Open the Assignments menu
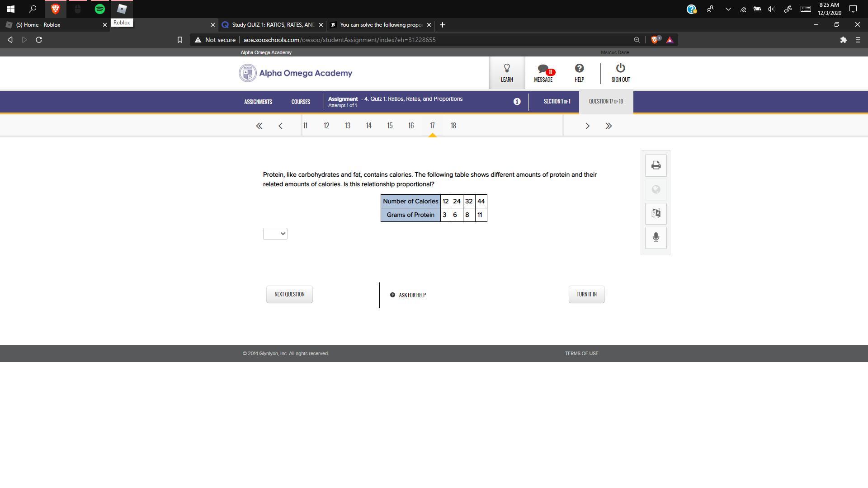This screenshot has width=868, height=488. click(258, 102)
